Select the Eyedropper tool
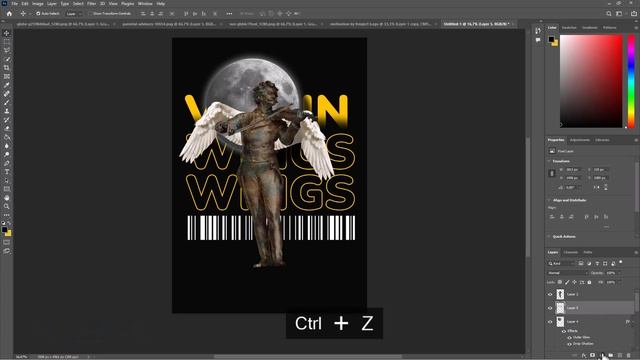The image size is (640, 360). [x=7, y=85]
